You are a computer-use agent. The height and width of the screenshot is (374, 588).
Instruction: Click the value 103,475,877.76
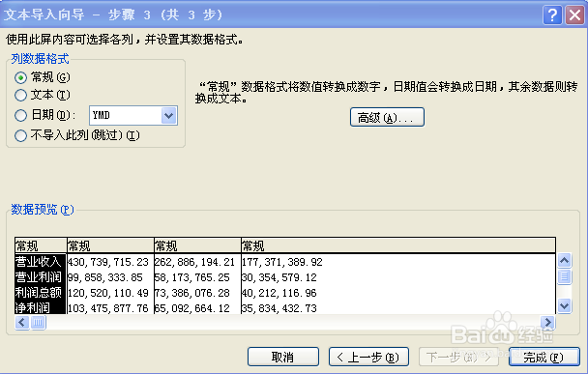point(108,308)
